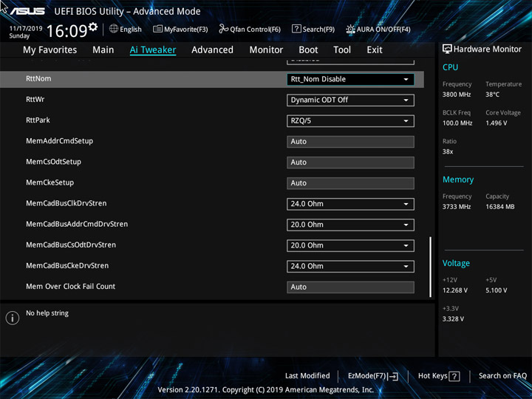Expand the MemCadBusAddrCmdDrvStren dropdown

click(x=350, y=225)
